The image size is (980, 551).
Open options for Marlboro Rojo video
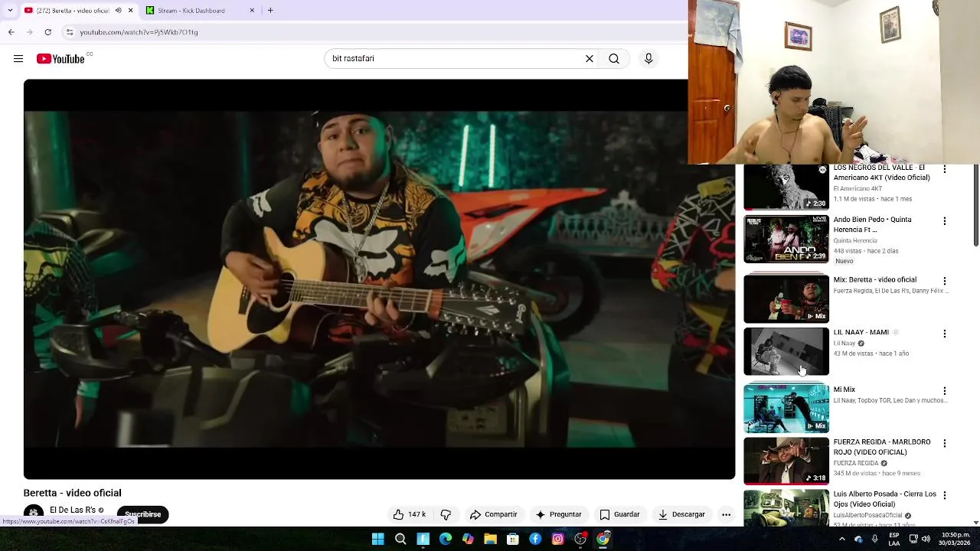pos(944,443)
